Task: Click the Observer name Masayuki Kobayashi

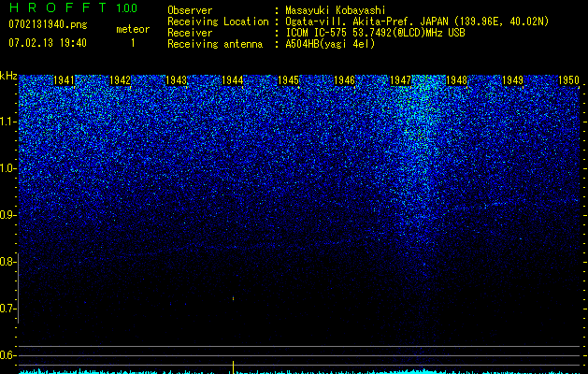Action: click(x=336, y=10)
